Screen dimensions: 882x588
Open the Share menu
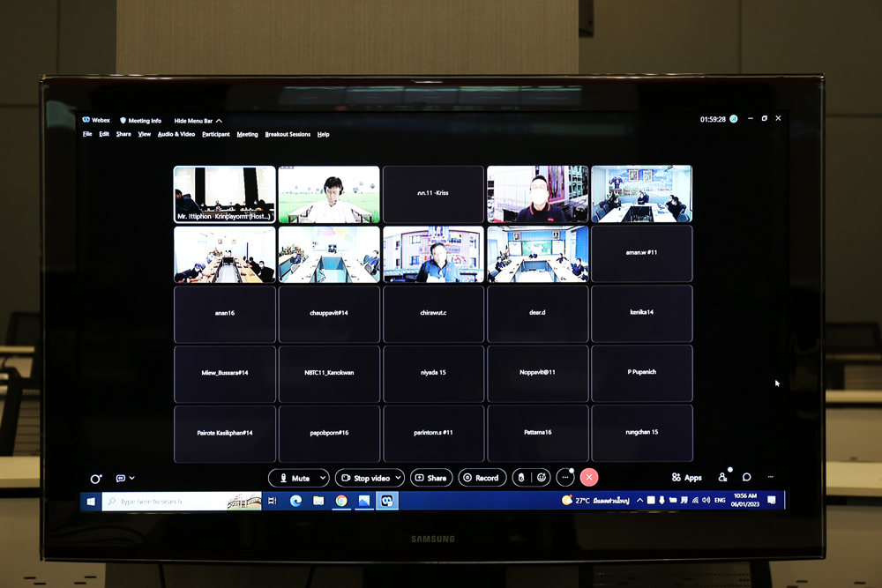[123, 134]
